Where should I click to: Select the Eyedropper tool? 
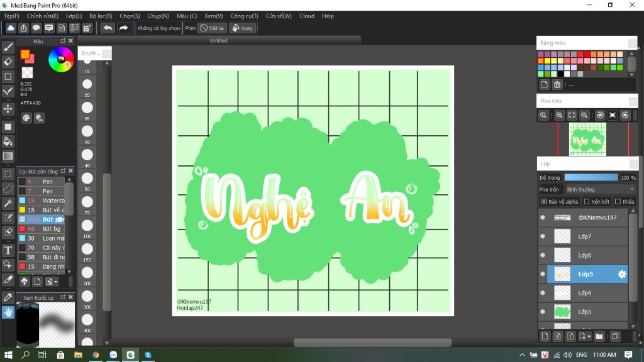pyautogui.click(x=8, y=297)
